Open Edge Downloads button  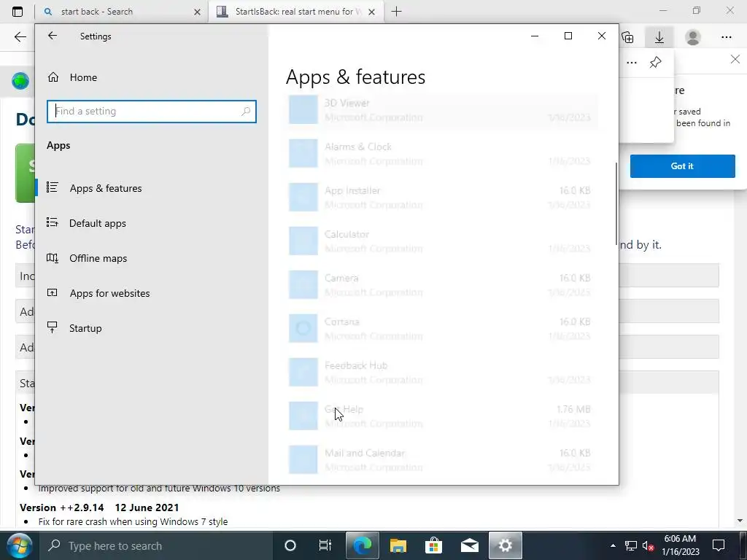(x=659, y=37)
